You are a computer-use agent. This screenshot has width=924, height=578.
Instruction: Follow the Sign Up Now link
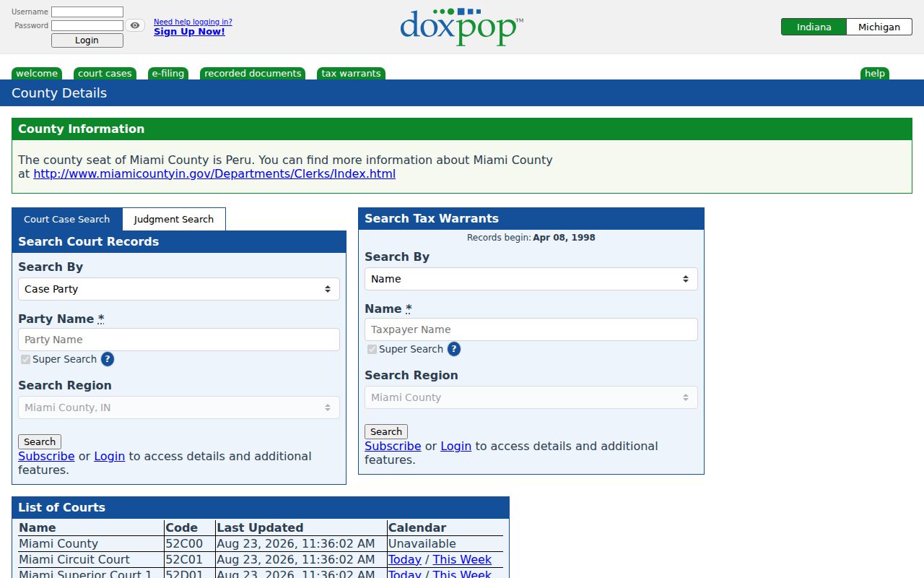pyautogui.click(x=189, y=32)
